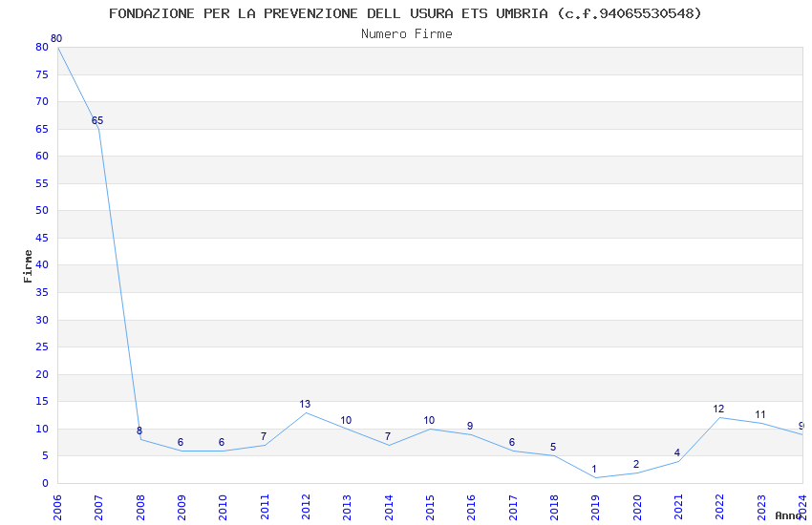
Task: Select the data label 1 at year 2019
Action: click(594, 469)
